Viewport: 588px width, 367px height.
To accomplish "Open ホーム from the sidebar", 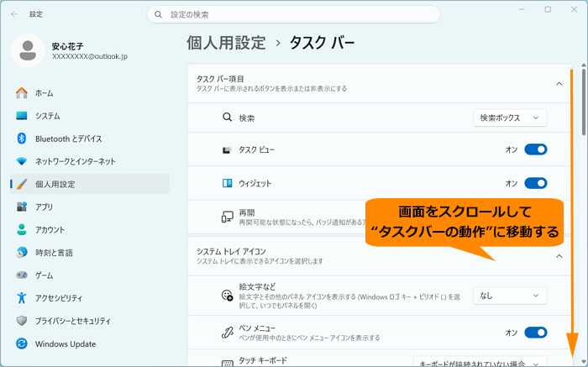I will [x=90, y=93].
